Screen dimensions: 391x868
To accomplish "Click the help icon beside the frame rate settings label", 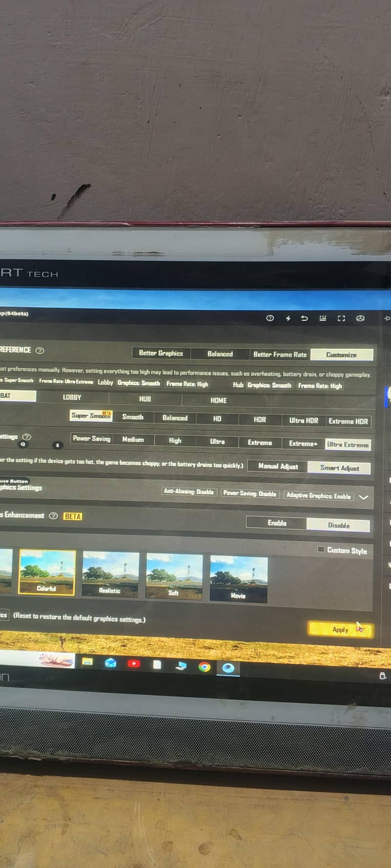I will point(27,437).
